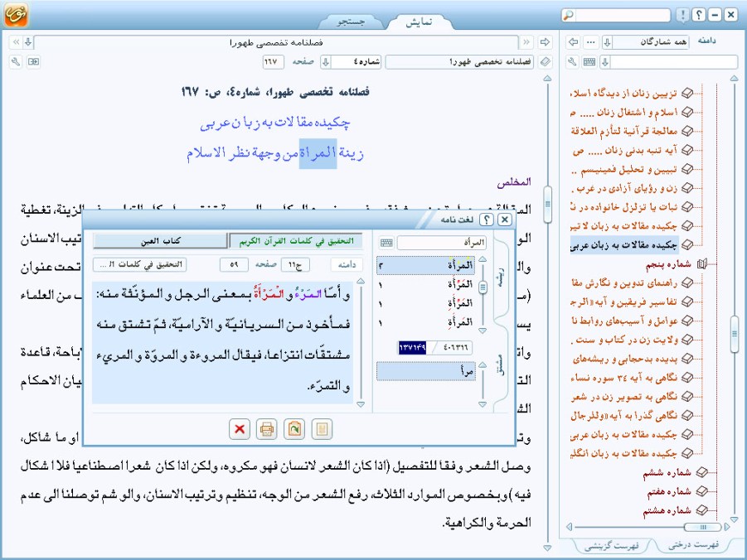Open the tree item تفاسیر فریقین و آیه الرجال
This screenshot has height=560, width=747.
[x=624, y=302]
